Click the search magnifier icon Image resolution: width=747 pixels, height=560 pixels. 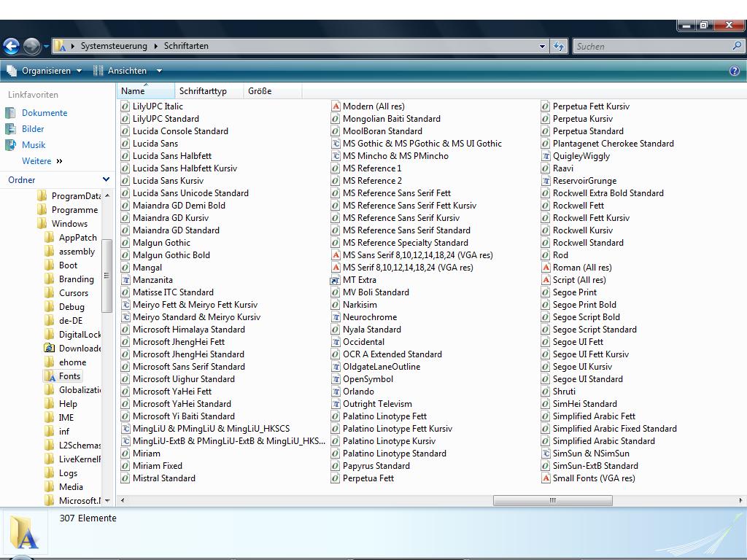tap(737, 46)
